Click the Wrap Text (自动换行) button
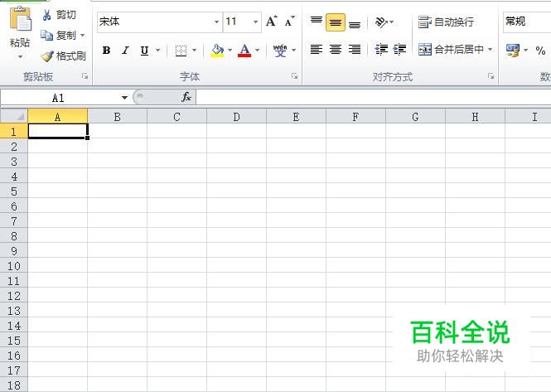This screenshot has height=392, width=551. [446, 22]
